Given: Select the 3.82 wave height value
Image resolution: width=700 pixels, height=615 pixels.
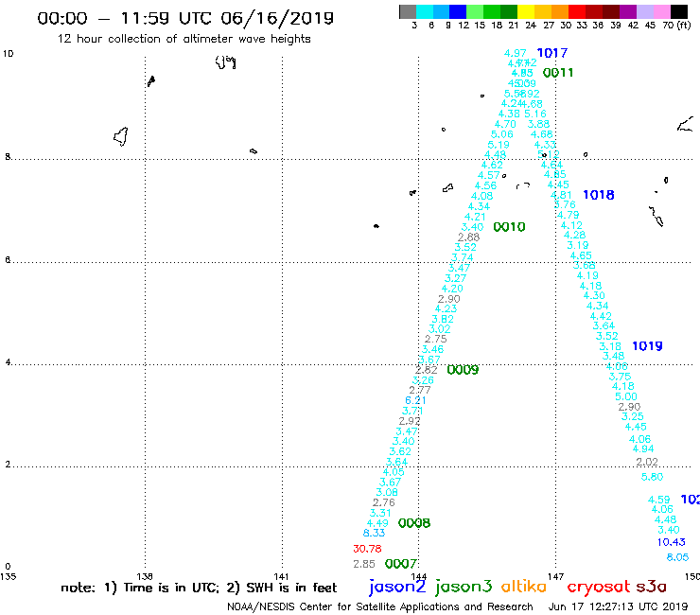Looking at the screenshot, I should 443,319.
